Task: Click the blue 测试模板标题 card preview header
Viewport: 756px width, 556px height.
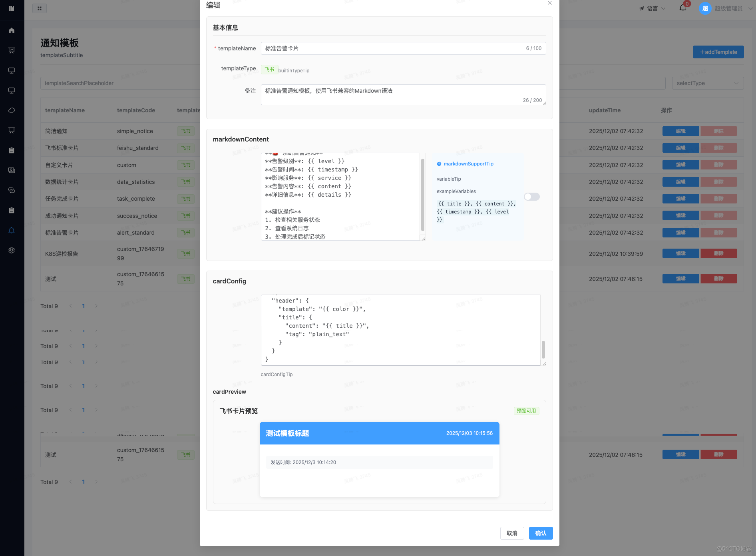Action: [379, 433]
